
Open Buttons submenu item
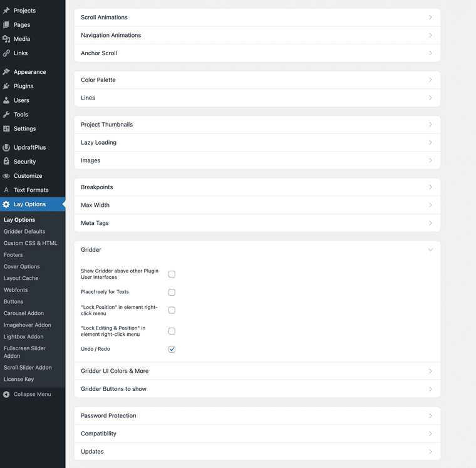(x=13, y=301)
